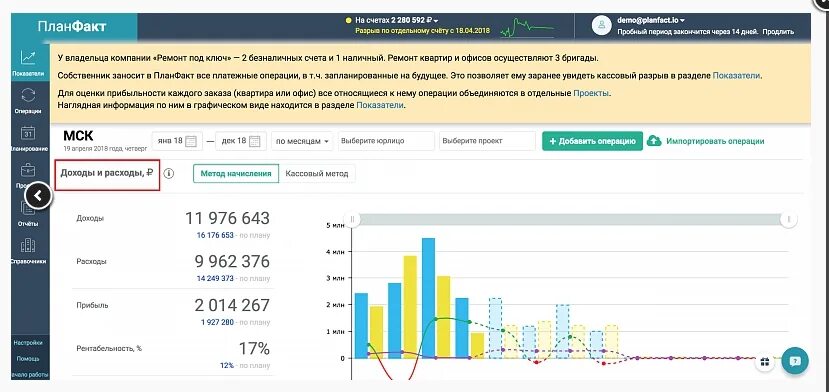The height and width of the screenshot is (392, 829).
Task: Open calendar icon for start date янв 18
Action: click(x=191, y=141)
